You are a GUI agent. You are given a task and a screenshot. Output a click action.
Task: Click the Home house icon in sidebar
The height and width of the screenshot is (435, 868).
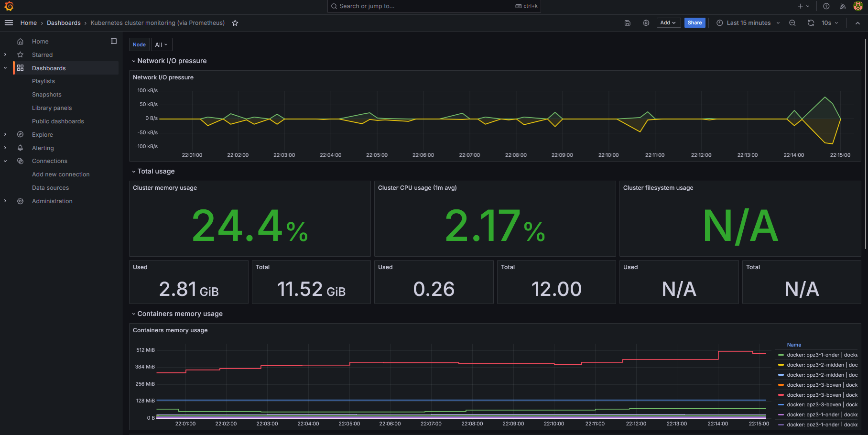(20, 42)
